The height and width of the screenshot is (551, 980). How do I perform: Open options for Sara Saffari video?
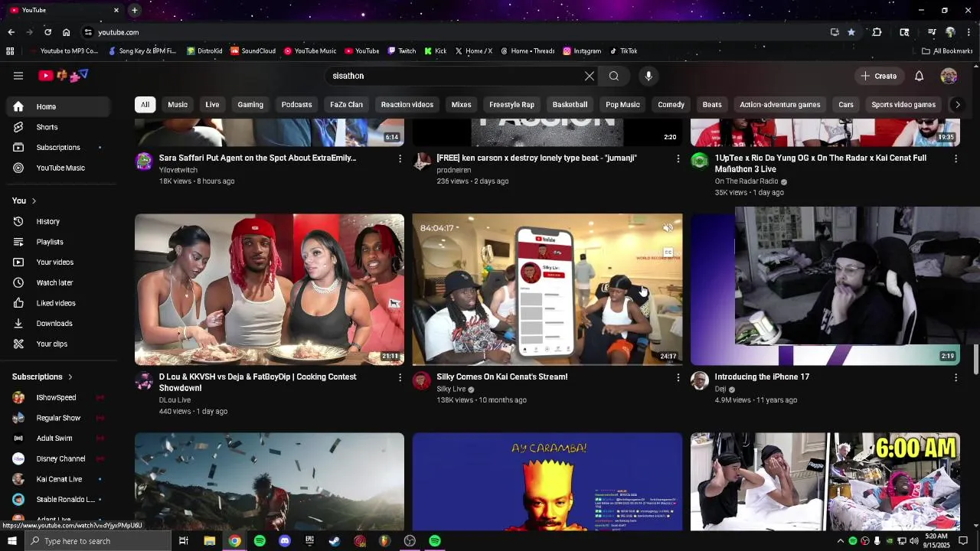[400, 158]
